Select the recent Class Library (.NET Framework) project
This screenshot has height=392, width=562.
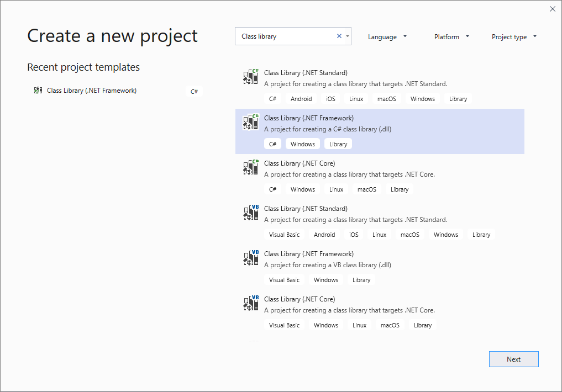tap(92, 90)
